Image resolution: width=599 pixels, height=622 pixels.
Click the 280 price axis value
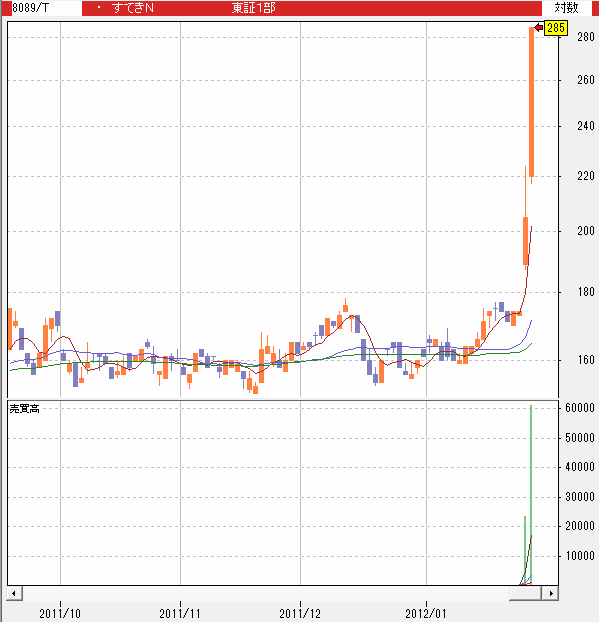(x=586, y=37)
